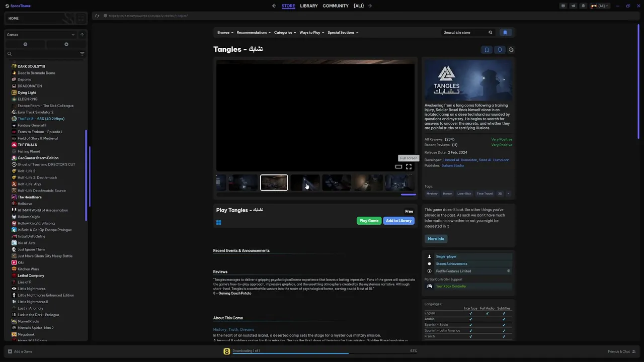Click the store search magnifier icon
The image size is (644, 362).
491,33
